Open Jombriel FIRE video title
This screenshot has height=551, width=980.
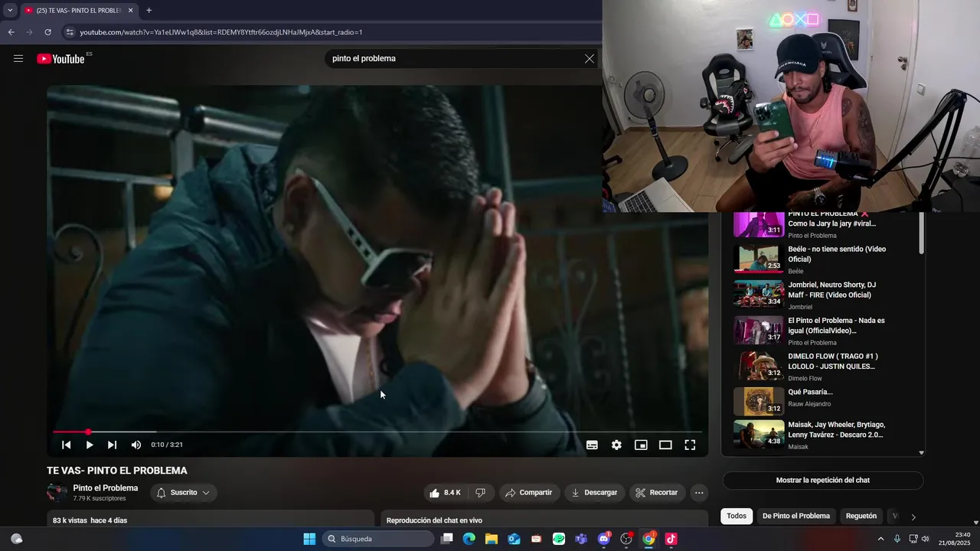832,289
